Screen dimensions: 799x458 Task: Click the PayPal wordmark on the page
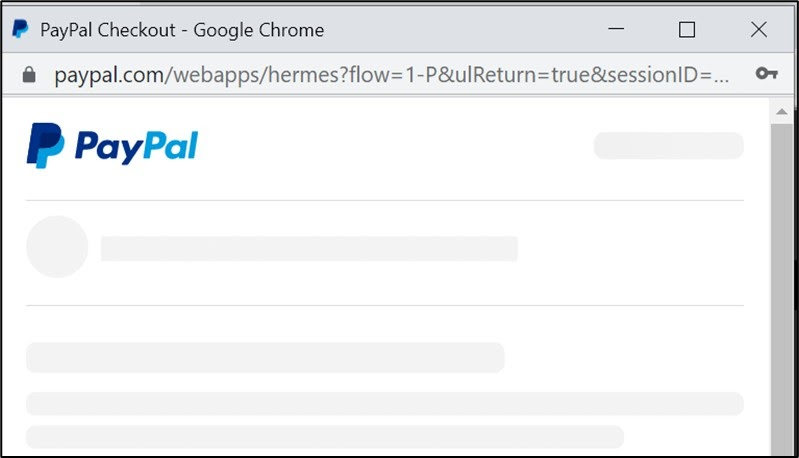[136, 147]
